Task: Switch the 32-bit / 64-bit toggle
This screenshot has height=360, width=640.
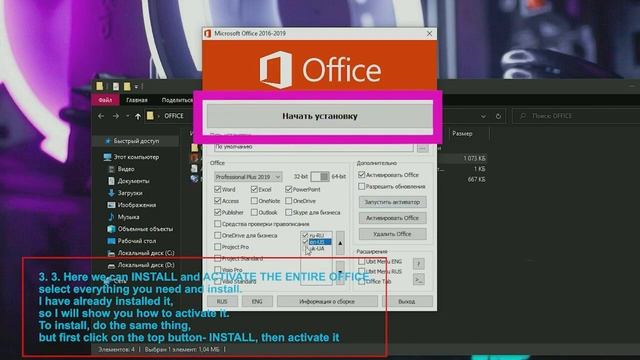Action: pyautogui.click(x=320, y=177)
